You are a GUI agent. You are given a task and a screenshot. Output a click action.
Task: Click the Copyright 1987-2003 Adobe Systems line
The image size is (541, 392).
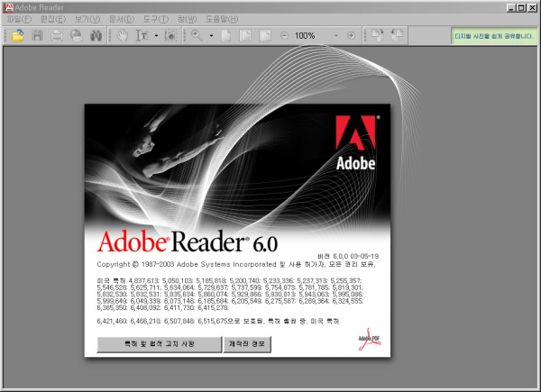[236, 264]
